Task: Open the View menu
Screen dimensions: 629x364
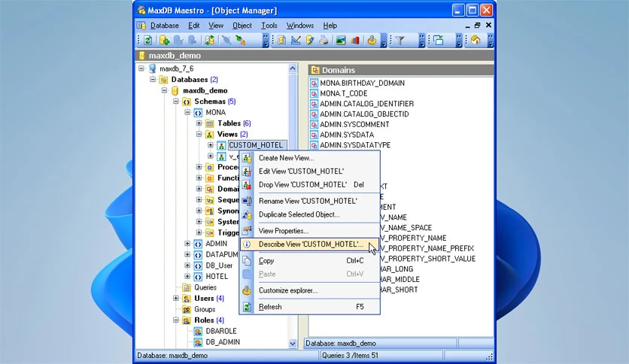Action: point(216,26)
